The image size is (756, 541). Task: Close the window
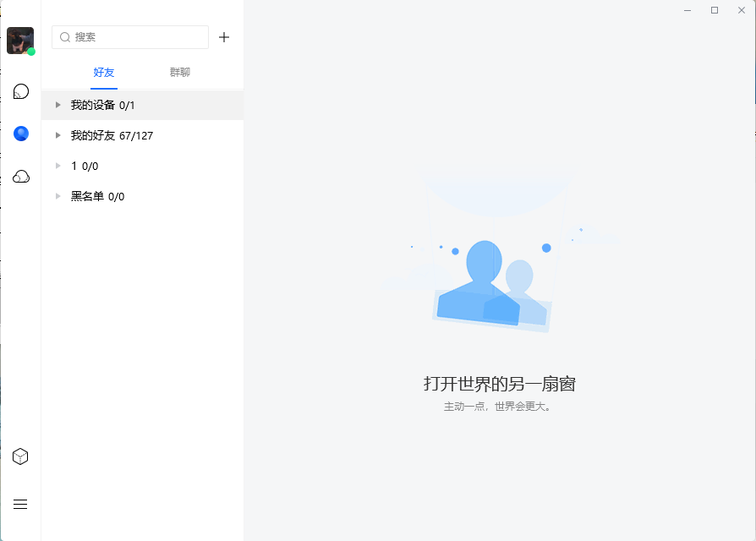point(742,10)
